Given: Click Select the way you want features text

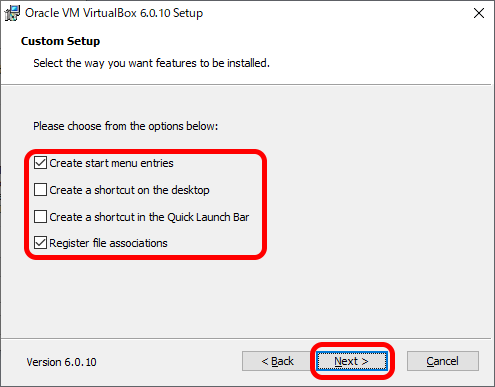Looking at the screenshot, I should (151, 63).
